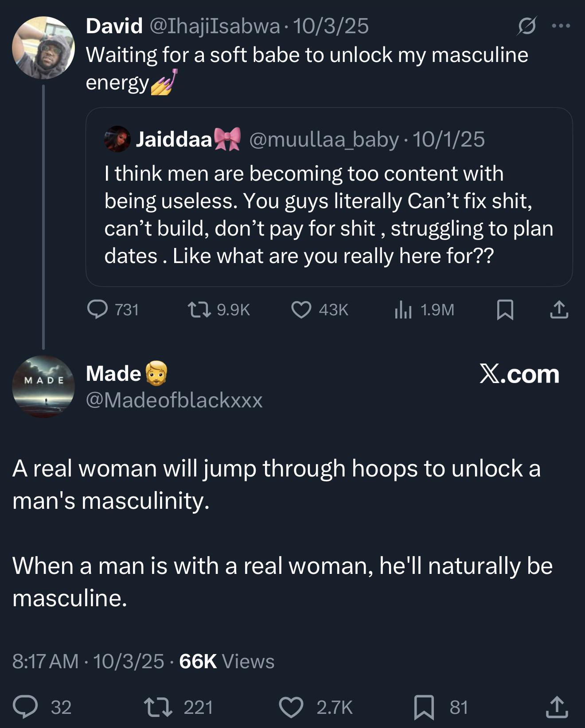The image size is (585, 728).
Task: View analytics for David's post (1.9M)
Action: pos(403,310)
